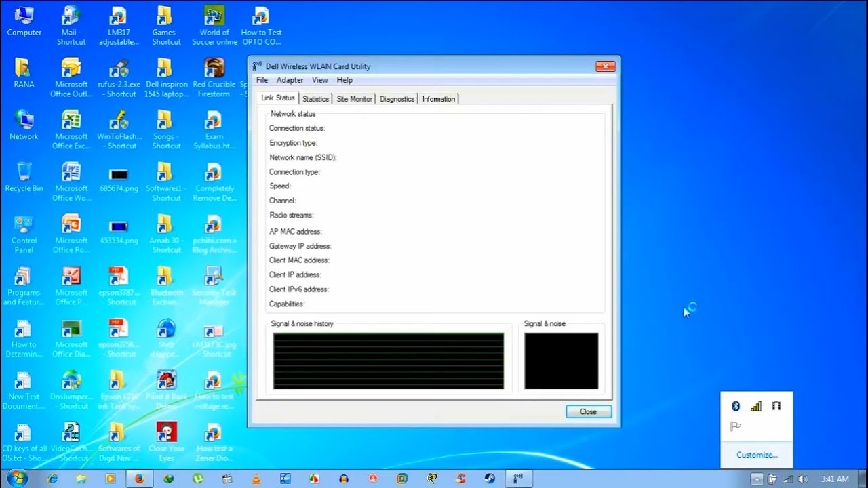
Task: Click the 'Network name (SSID):' label
Action: 303,157
